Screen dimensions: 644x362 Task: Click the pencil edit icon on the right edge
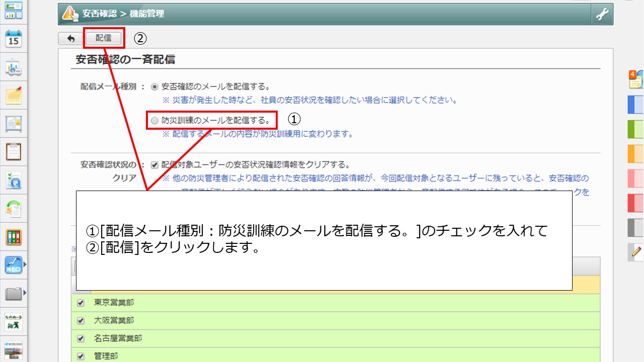pos(637,251)
